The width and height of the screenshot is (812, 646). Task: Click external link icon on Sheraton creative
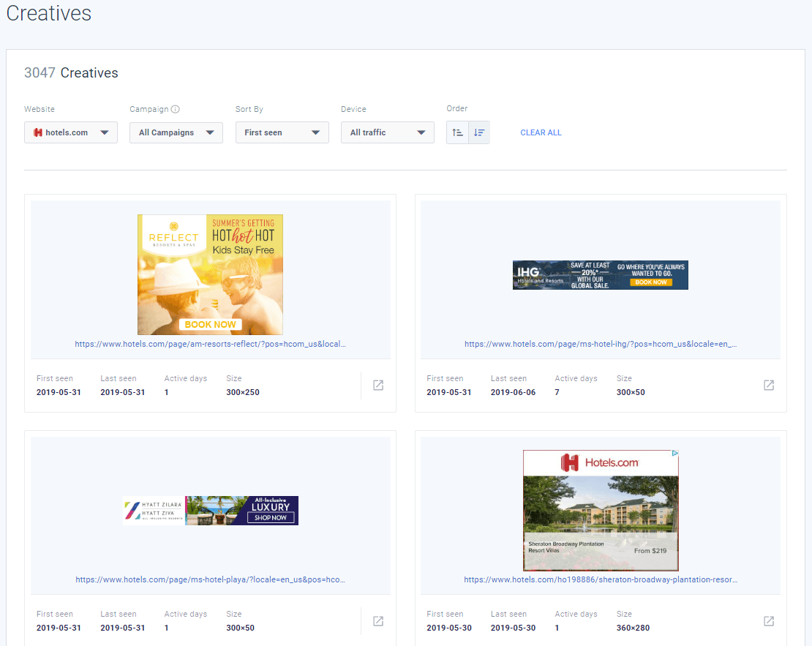point(769,621)
